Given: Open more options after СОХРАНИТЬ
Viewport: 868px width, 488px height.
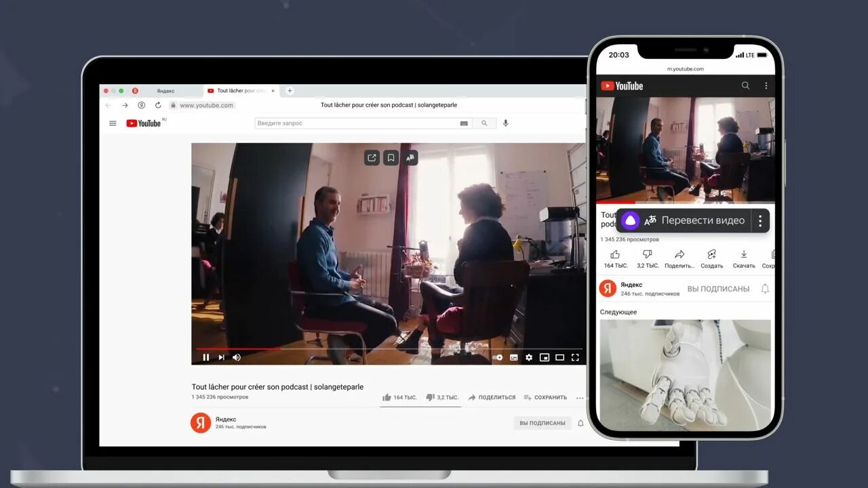Looking at the screenshot, I should pos(580,397).
